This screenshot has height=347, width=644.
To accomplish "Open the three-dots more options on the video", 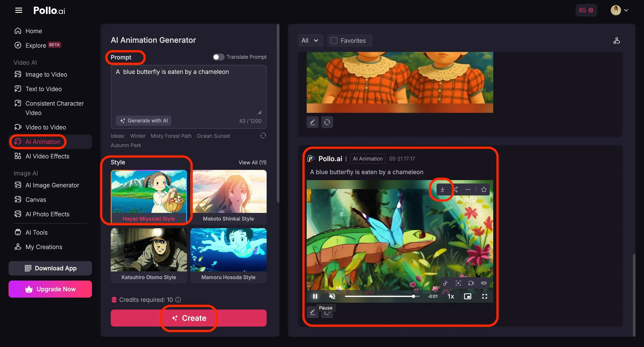I will pos(468,189).
